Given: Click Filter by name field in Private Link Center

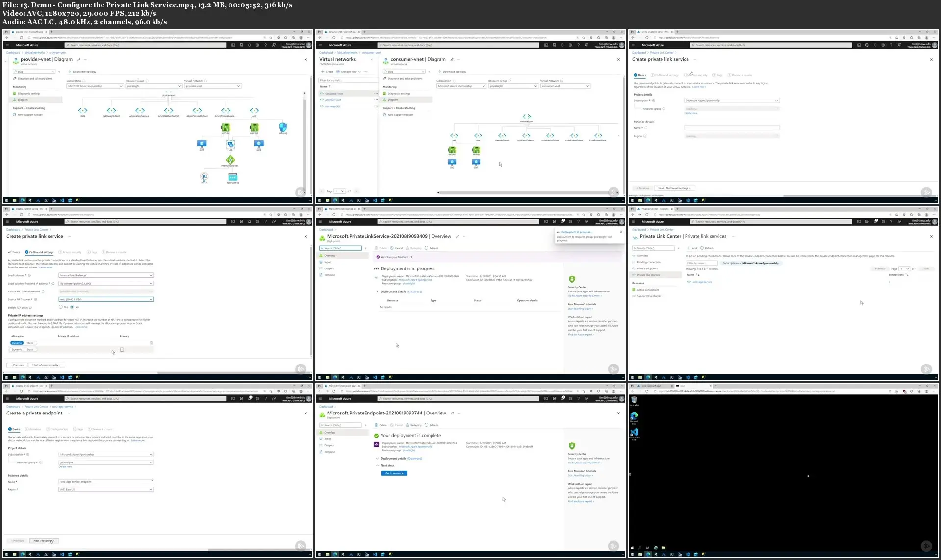Looking at the screenshot, I should coord(701,263).
